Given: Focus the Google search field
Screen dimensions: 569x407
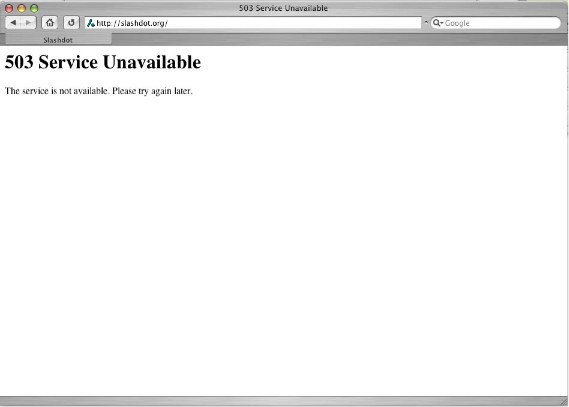Looking at the screenshot, I should click(496, 23).
